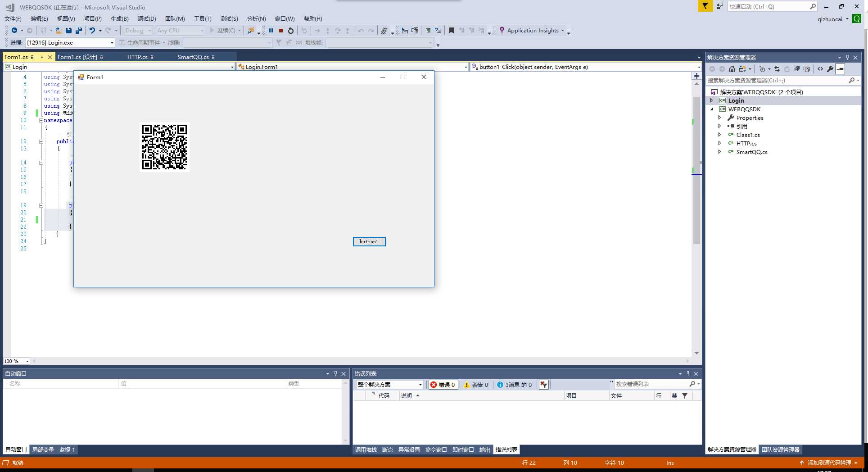Open the Home icon in Solution Explorer
868x472 pixels.
(x=732, y=69)
